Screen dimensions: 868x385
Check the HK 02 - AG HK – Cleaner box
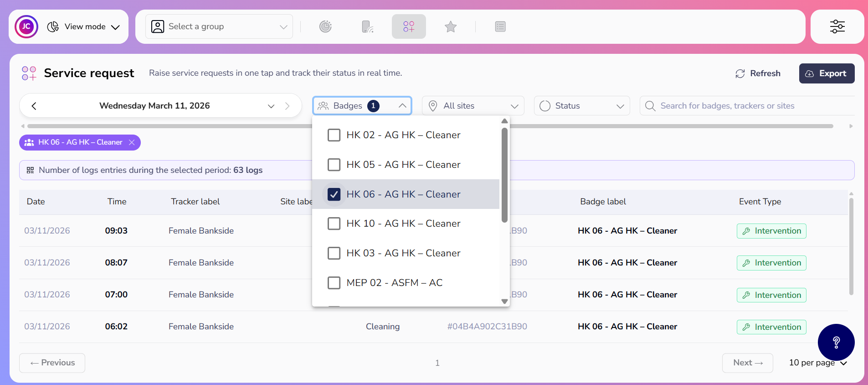334,135
